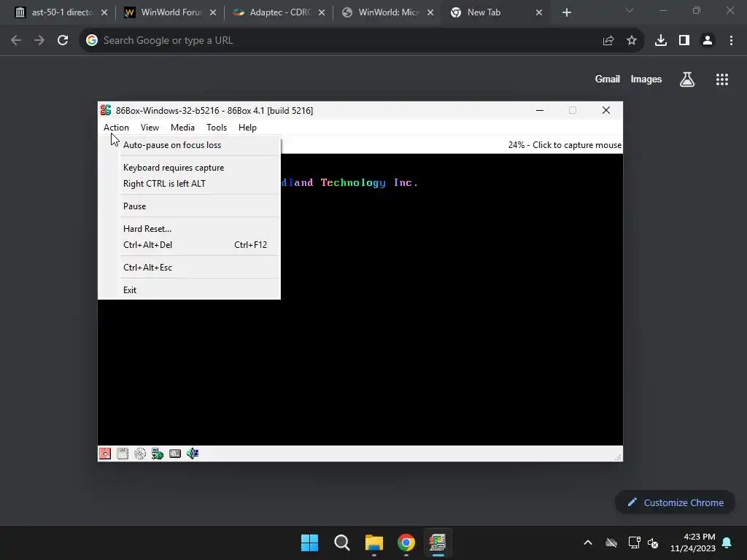This screenshot has height=560, width=747.
Task: Click Chrome back arrow
Action: click(x=16, y=41)
